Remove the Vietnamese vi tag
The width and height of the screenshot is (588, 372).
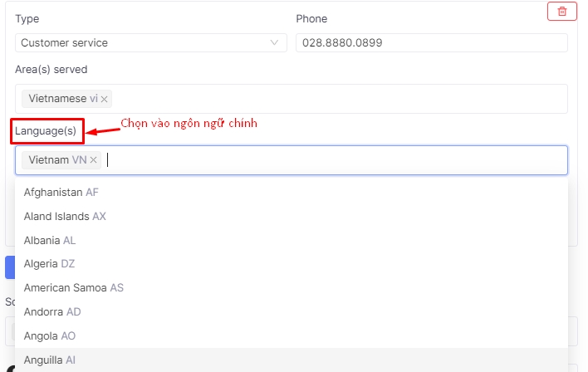tap(105, 99)
